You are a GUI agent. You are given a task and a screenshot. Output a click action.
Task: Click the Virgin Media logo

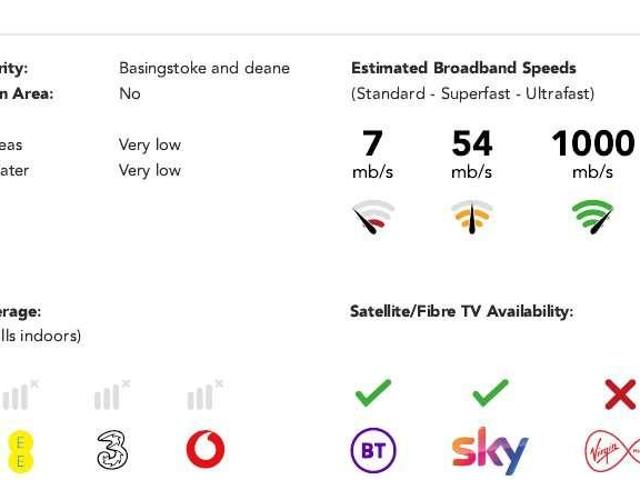[612, 451]
